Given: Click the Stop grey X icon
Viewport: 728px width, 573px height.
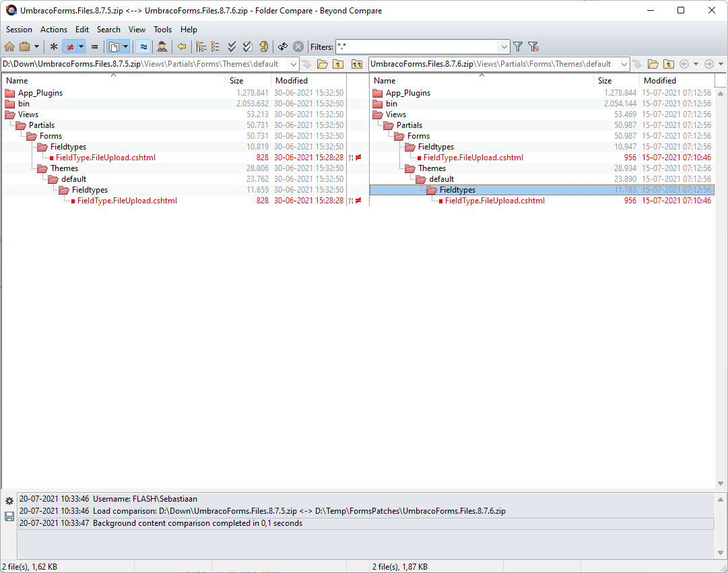Looking at the screenshot, I should click(x=298, y=46).
